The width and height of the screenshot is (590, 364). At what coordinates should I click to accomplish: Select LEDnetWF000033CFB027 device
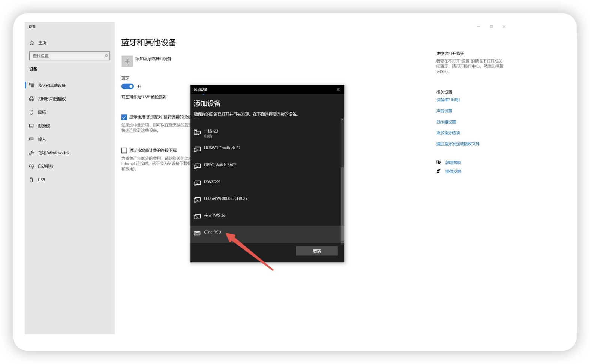265,200
